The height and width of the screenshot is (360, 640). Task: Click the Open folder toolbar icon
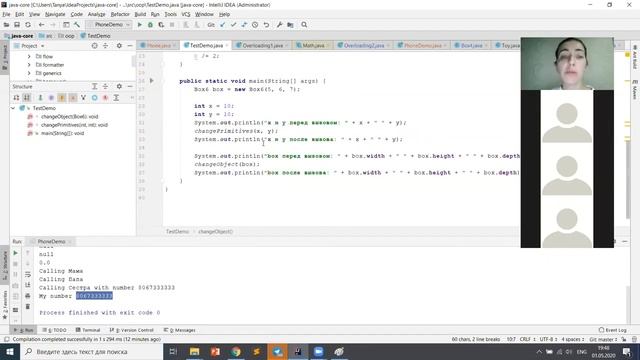6,25
